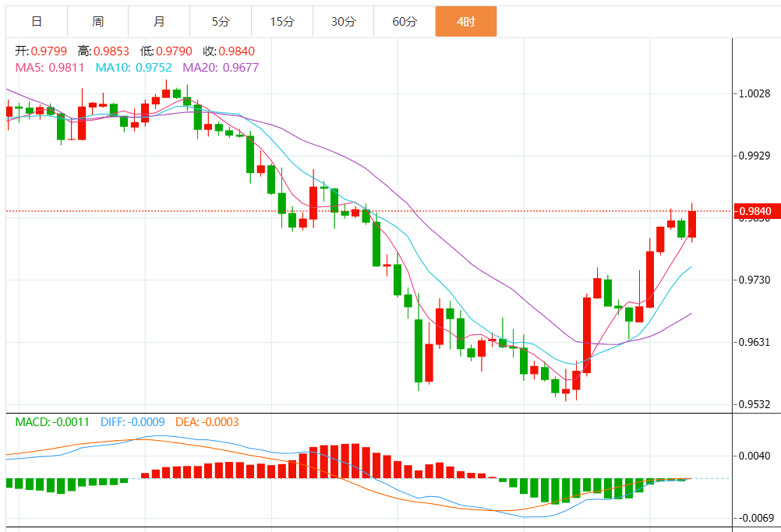The height and width of the screenshot is (532, 781).
Task: Switch to the 日 (daily) timeframe tab
Action: pyautogui.click(x=37, y=22)
